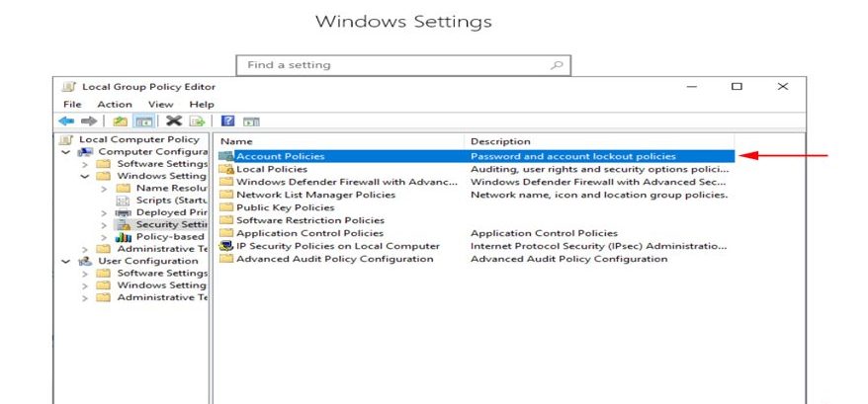Expand the Security Settings node
868x404 pixels.
click(104, 225)
